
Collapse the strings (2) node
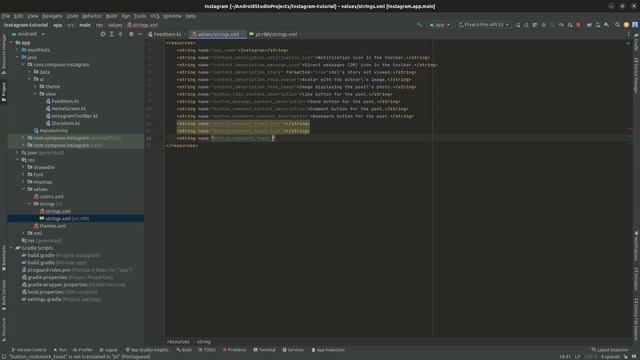29,204
